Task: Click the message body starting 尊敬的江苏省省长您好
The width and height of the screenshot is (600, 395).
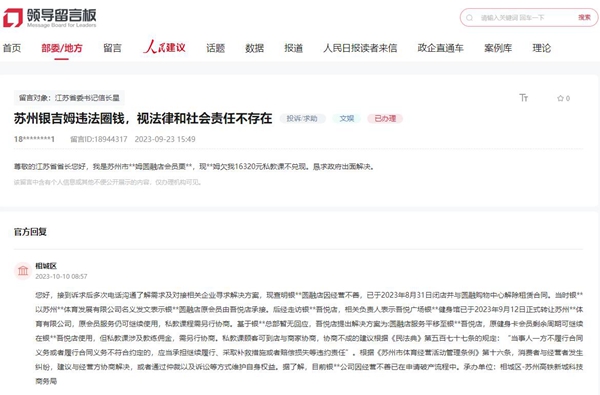Action: 194,166
